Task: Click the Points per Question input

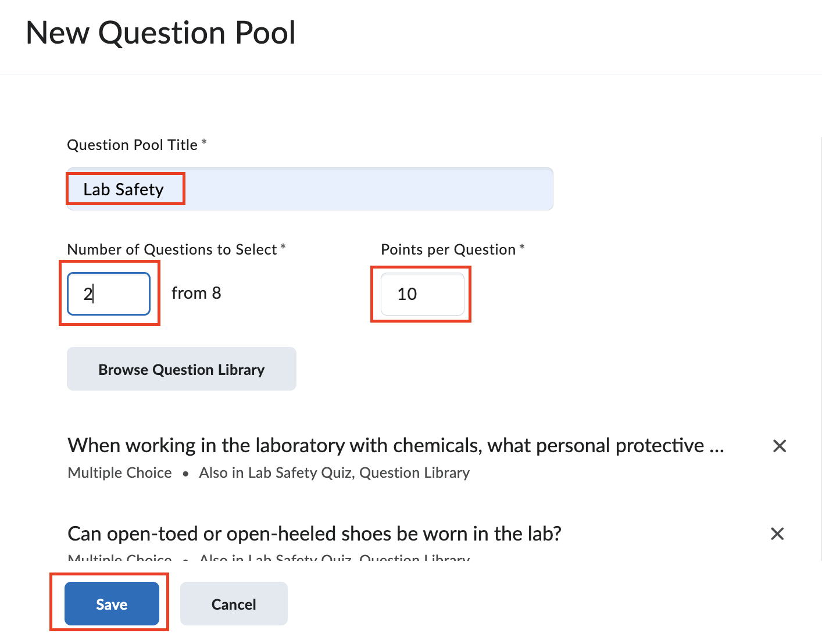Action: click(422, 294)
